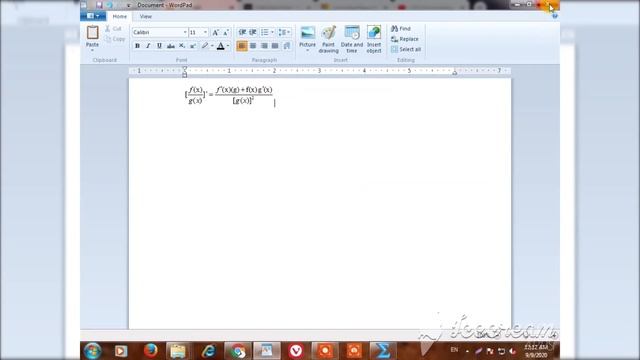Open the Windows Start button
The width and height of the screenshot is (640, 360).
point(93,351)
